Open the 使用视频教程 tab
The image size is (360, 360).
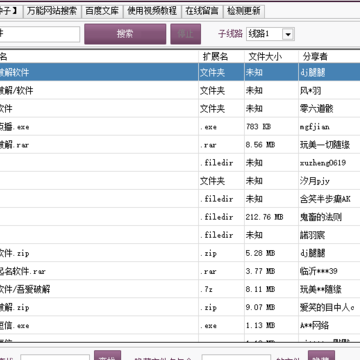(152, 11)
